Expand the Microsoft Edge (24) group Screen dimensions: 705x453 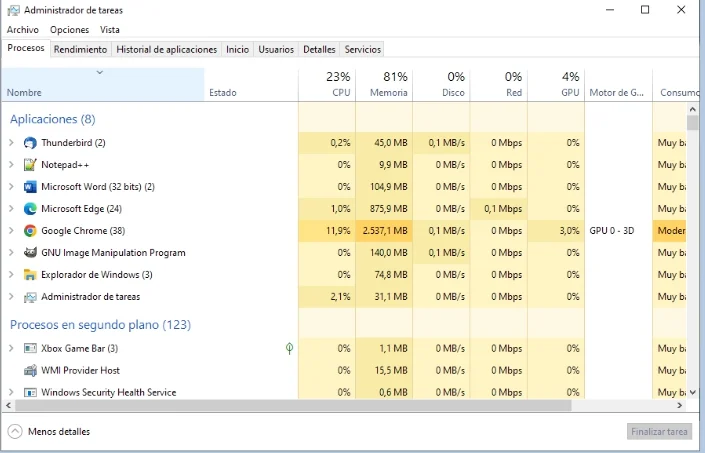pyautogui.click(x=11, y=209)
